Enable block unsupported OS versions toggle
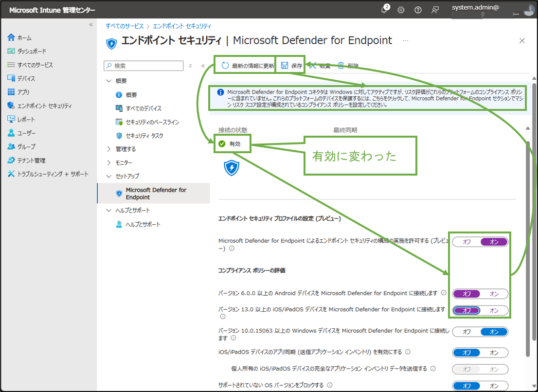538x392 pixels. coord(494,386)
